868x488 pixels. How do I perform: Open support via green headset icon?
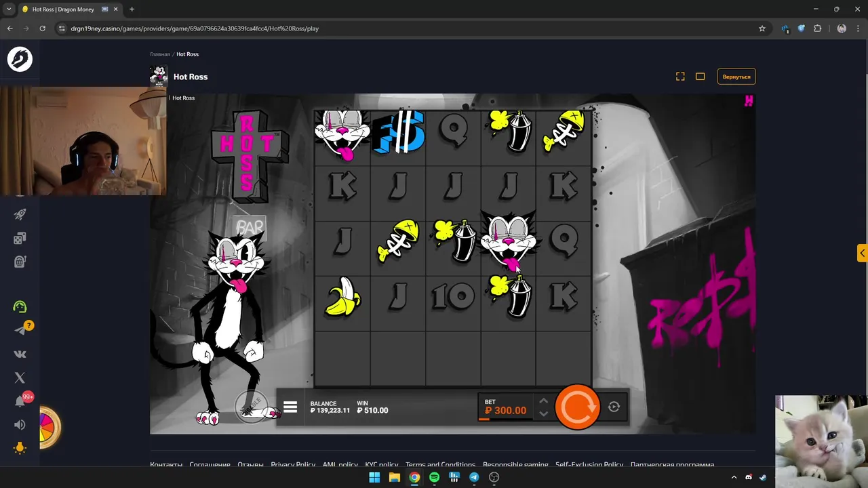pos(20,306)
